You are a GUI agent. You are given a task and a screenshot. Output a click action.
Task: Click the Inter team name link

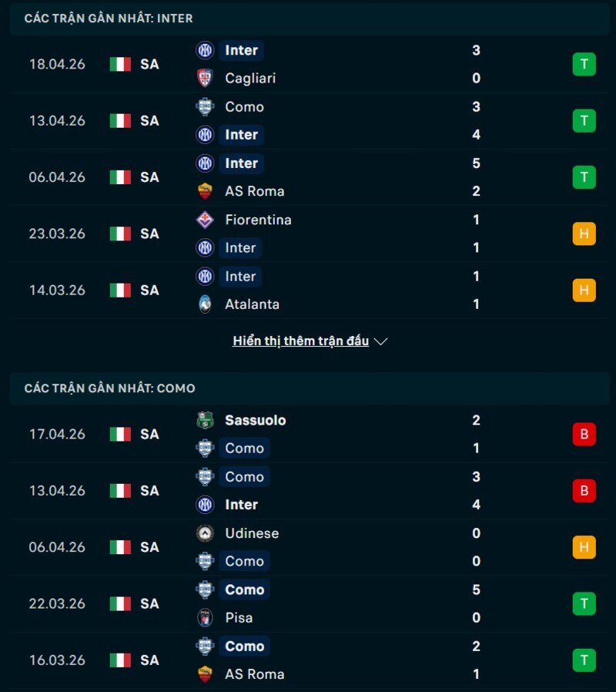[241, 50]
